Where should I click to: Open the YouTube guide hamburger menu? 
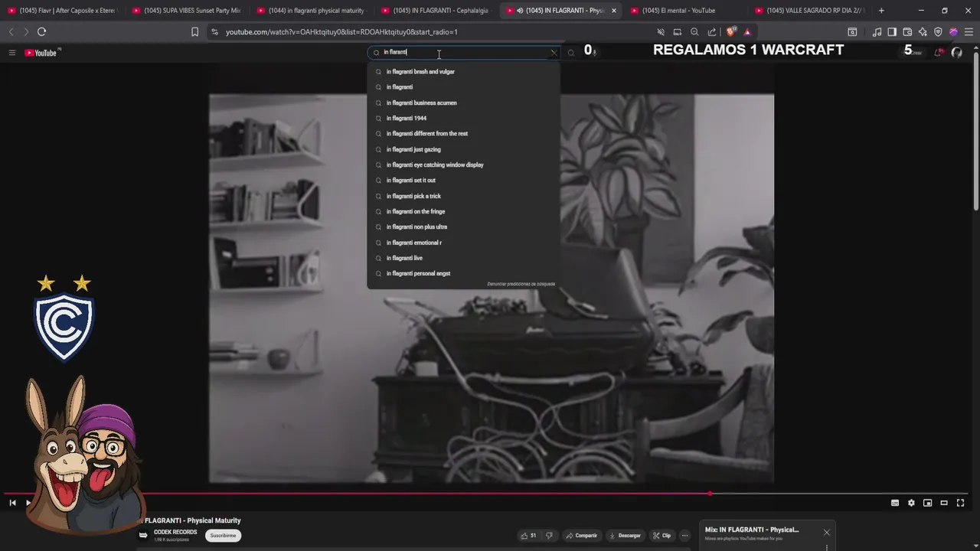pos(12,53)
